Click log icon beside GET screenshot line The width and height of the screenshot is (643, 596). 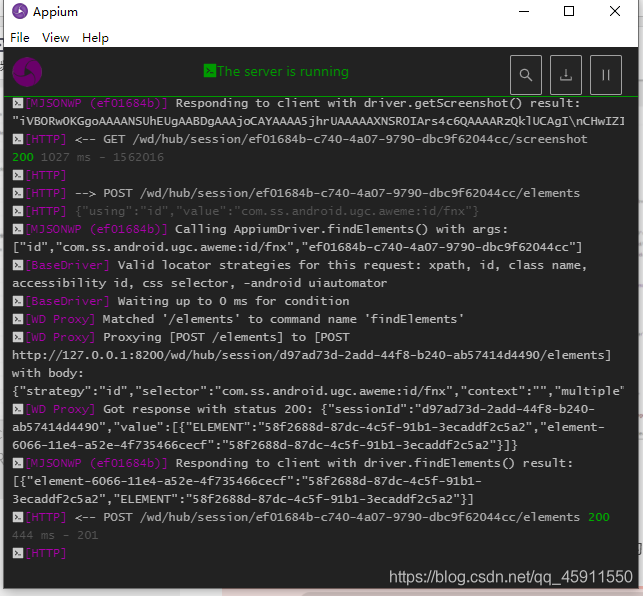[x=18, y=139]
